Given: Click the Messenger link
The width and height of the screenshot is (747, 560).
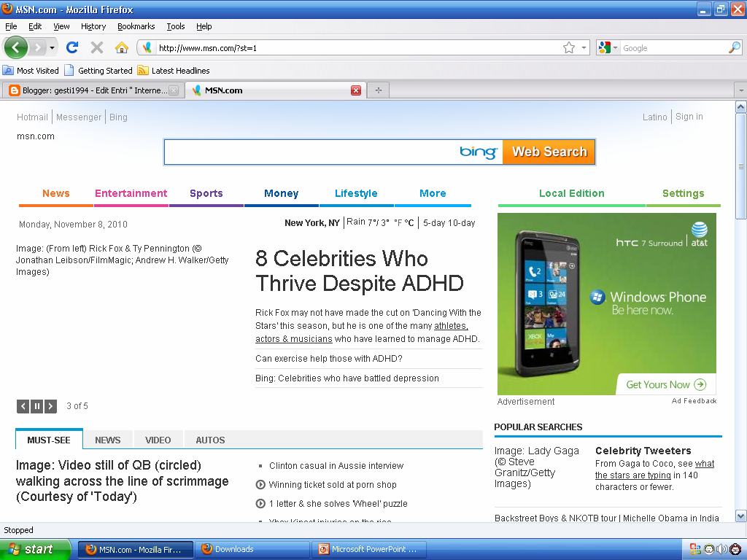Looking at the screenshot, I should click(79, 117).
